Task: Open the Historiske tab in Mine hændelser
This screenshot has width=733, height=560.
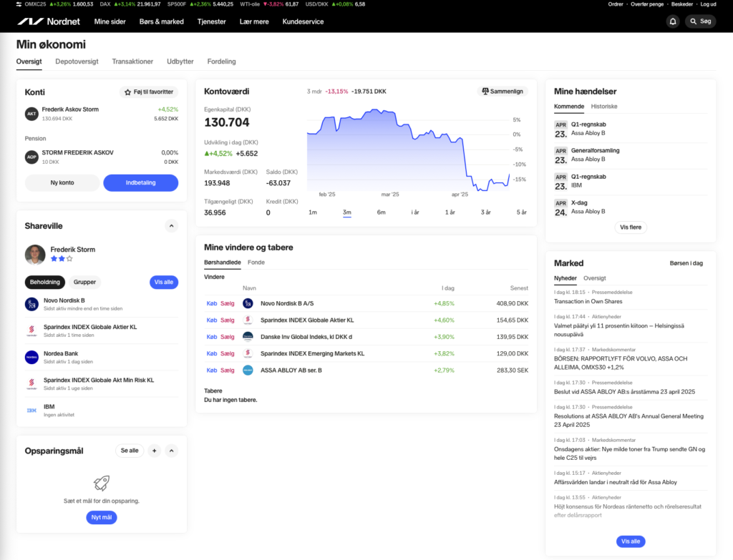Action: [606, 106]
